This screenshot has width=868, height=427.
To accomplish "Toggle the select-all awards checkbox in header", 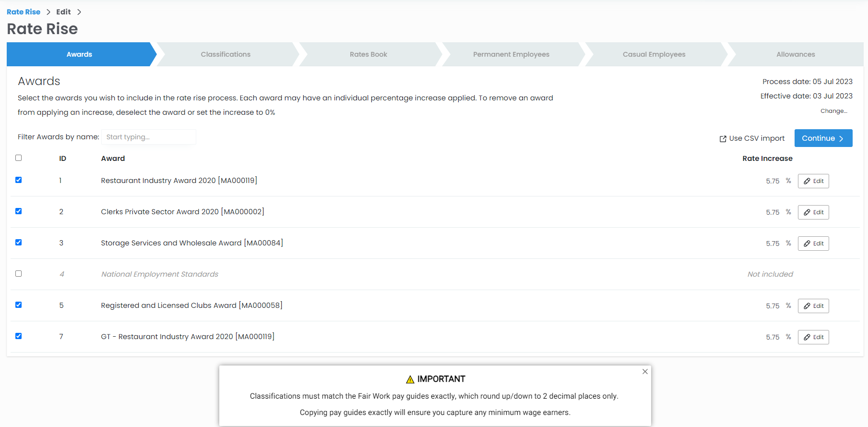I will tap(19, 158).
